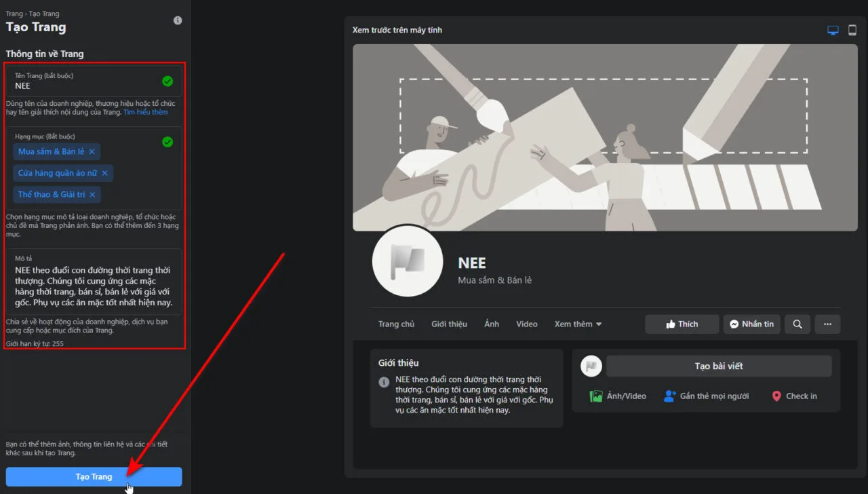Click the Thích like button
868x494 pixels.
click(682, 324)
